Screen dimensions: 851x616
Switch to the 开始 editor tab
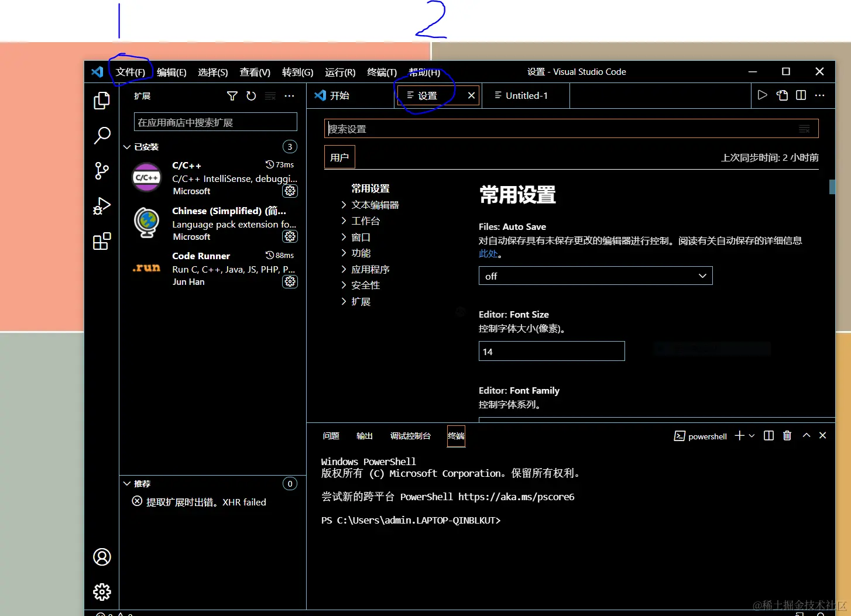[x=351, y=95]
